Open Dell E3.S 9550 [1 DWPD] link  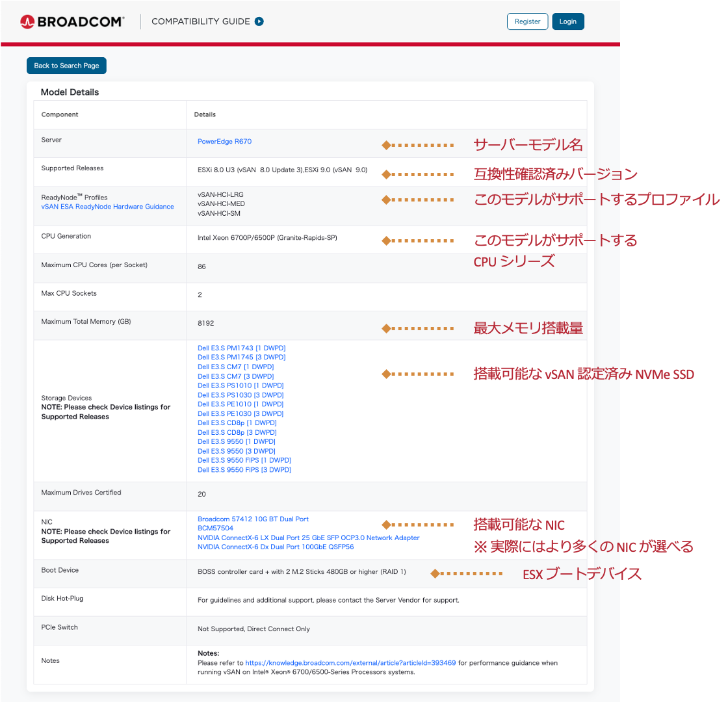click(x=237, y=441)
